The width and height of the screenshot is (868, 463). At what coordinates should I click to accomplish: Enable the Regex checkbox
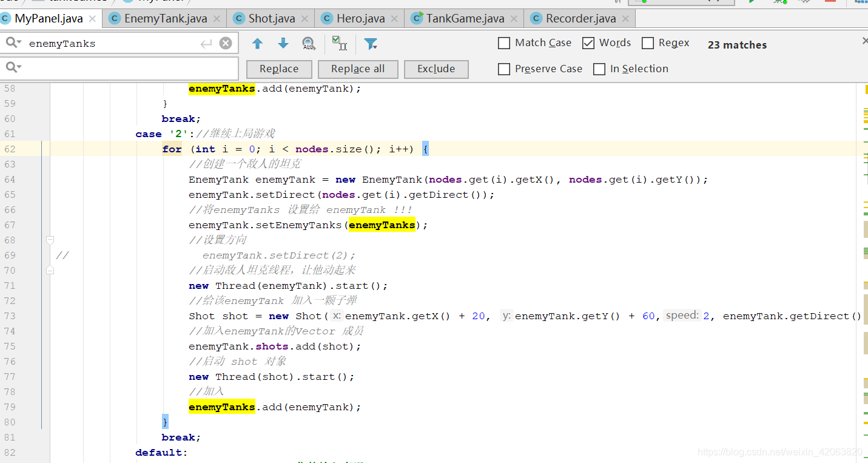648,43
